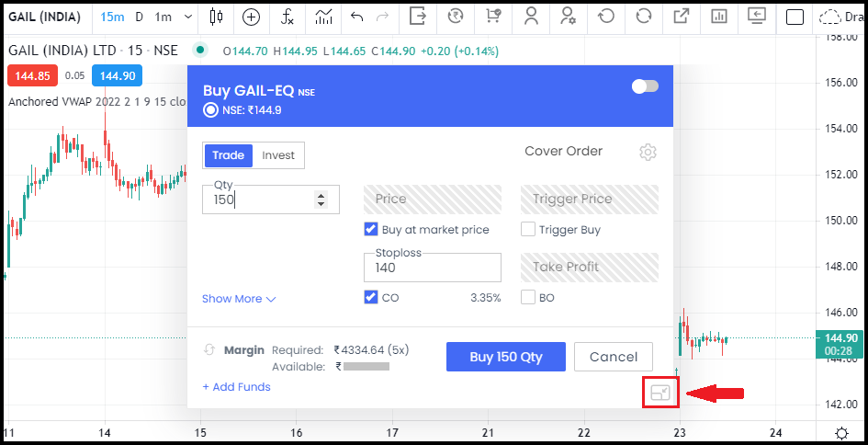The image size is (868, 445).
Task: Click the 3.35% stoploss percentage
Action: pyautogui.click(x=486, y=298)
